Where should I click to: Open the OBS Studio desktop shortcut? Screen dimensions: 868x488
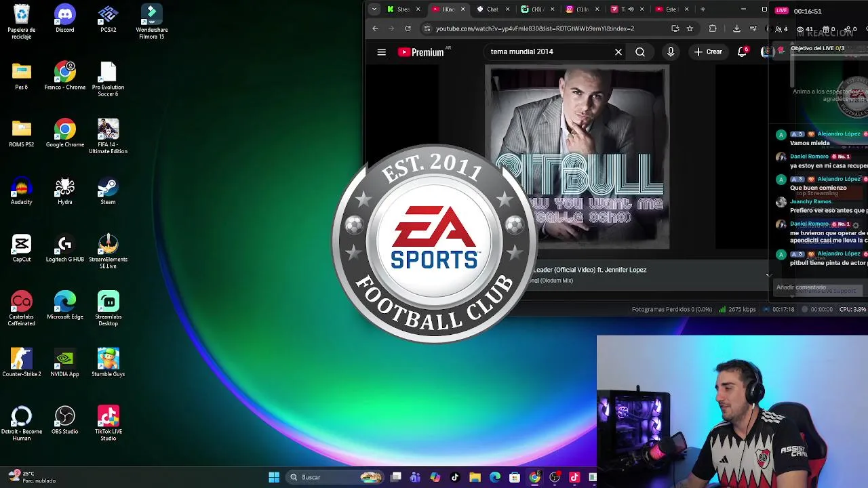coord(64,421)
